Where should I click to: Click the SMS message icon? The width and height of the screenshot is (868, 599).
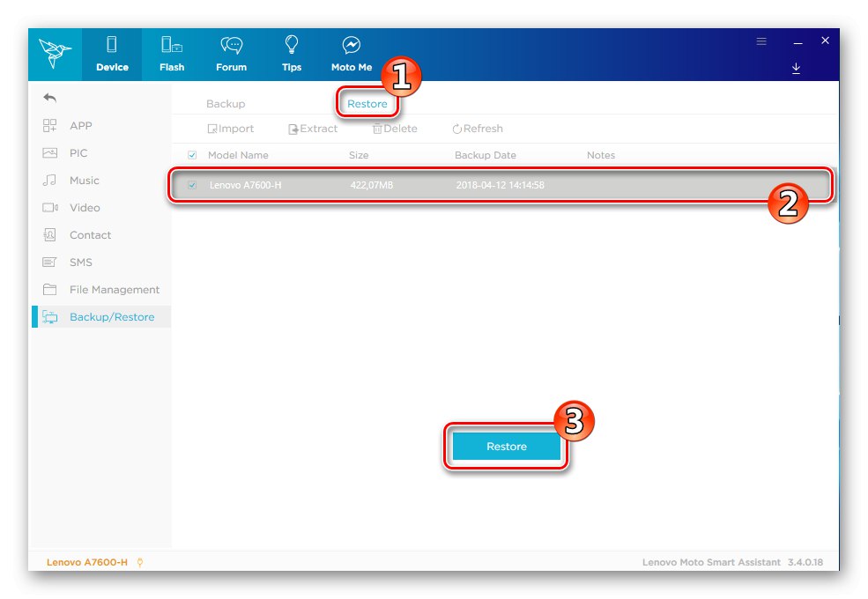coord(50,262)
